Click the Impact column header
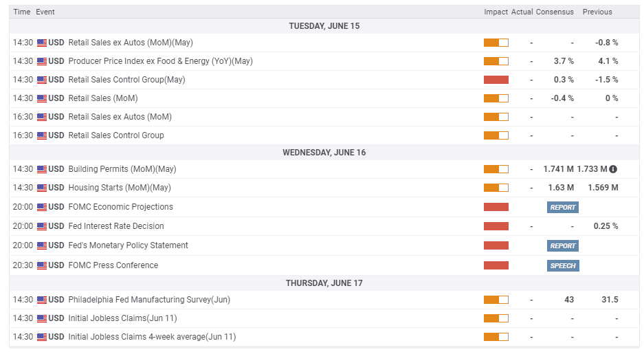 pos(496,12)
